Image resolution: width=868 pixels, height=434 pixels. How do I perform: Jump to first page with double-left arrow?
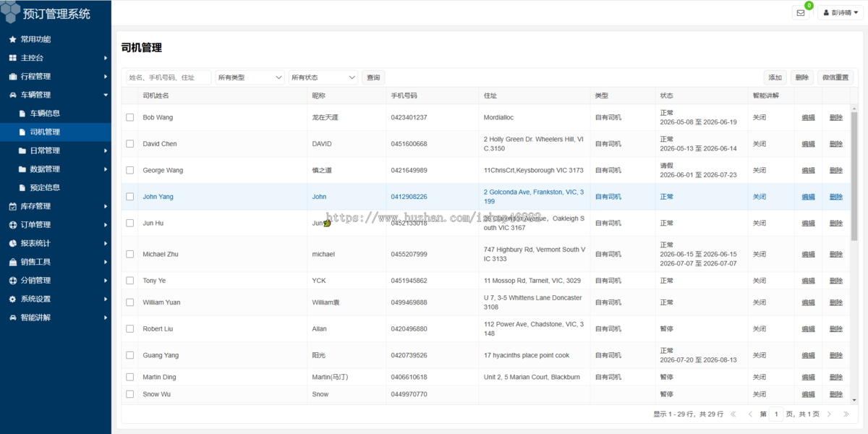click(733, 414)
